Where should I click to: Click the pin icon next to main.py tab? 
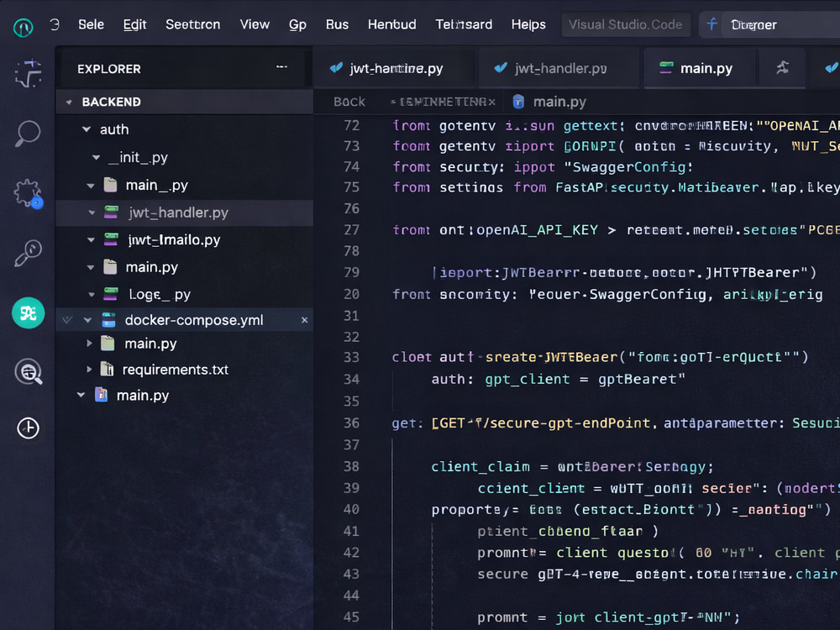click(783, 67)
